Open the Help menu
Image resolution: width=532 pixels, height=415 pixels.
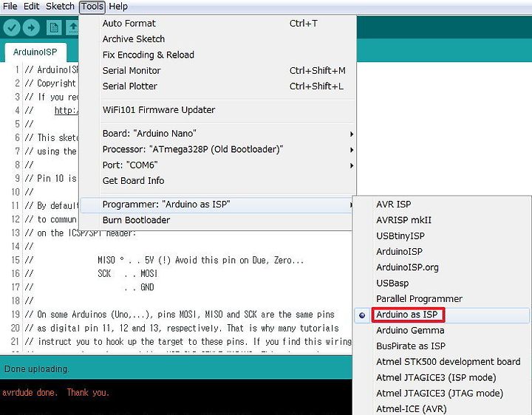tap(118, 7)
